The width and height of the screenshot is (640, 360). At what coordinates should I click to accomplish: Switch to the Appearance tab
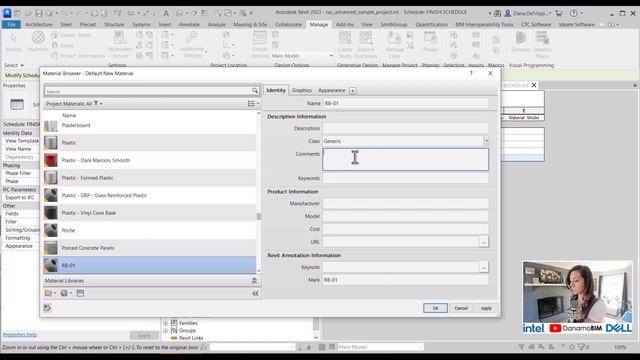pyautogui.click(x=331, y=90)
